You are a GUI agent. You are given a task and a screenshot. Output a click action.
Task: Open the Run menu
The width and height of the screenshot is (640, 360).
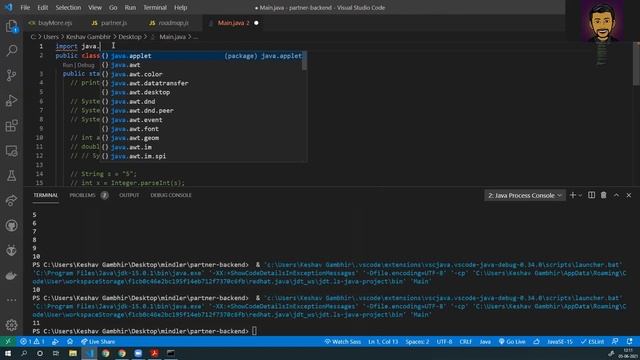coord(130,7)
